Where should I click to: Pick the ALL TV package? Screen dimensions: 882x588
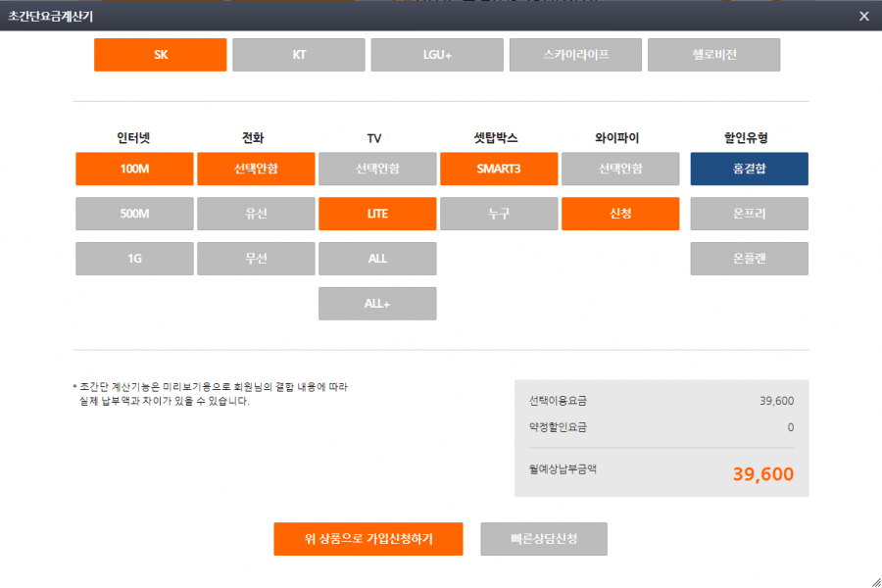[377, 259]
